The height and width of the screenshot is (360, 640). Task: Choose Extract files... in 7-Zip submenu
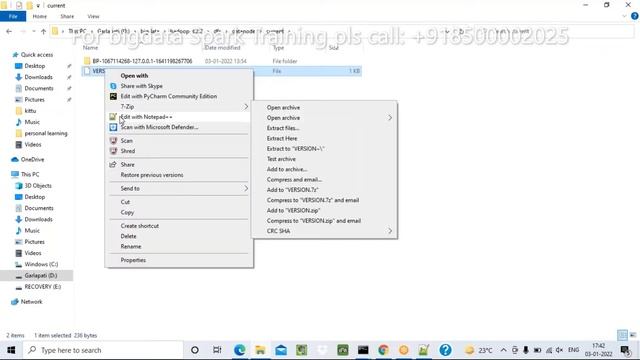pyautogui.click(x=324, y=128)
